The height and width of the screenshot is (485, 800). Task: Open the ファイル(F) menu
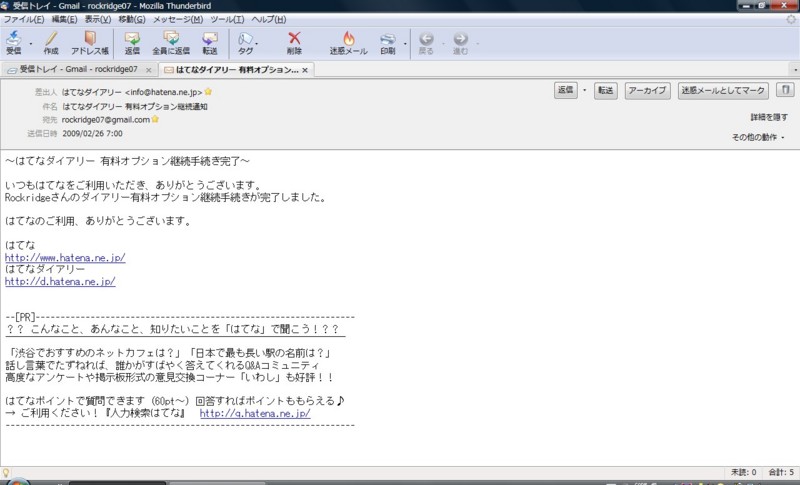(x=23, y=19)
